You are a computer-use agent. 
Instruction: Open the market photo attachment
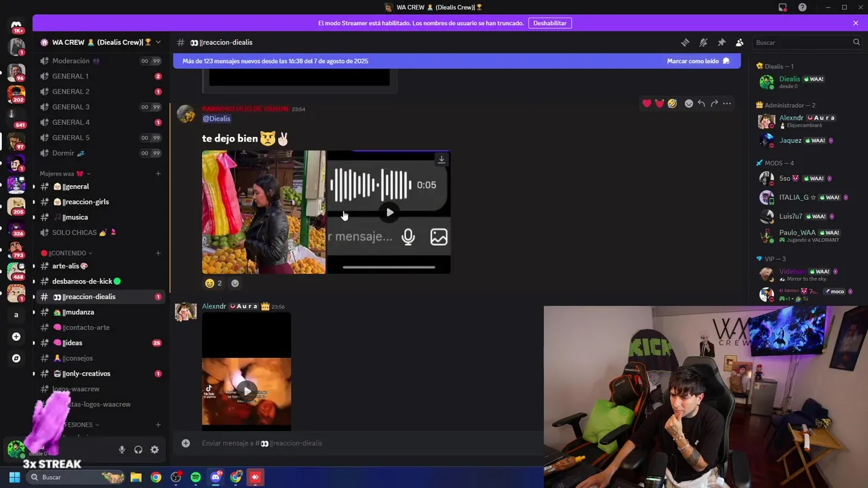[x=264, y=212]
